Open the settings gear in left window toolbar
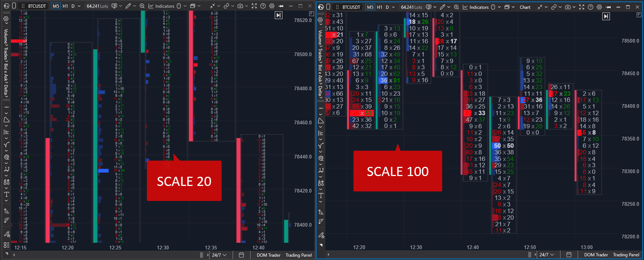The width and height of the screenshot is (644, 260). pos(272,6)
